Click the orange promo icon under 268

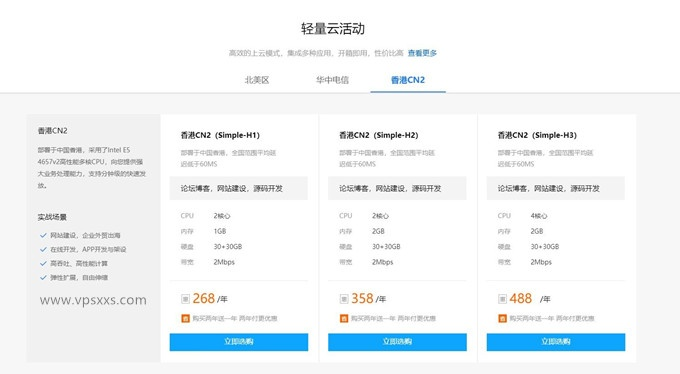[x=185, y=318]
